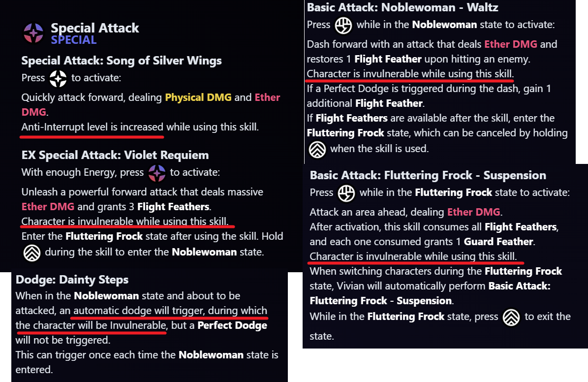Click the white special attack button icon under Song of Silver Wings

pyautogui.click(x=58, y=78)
